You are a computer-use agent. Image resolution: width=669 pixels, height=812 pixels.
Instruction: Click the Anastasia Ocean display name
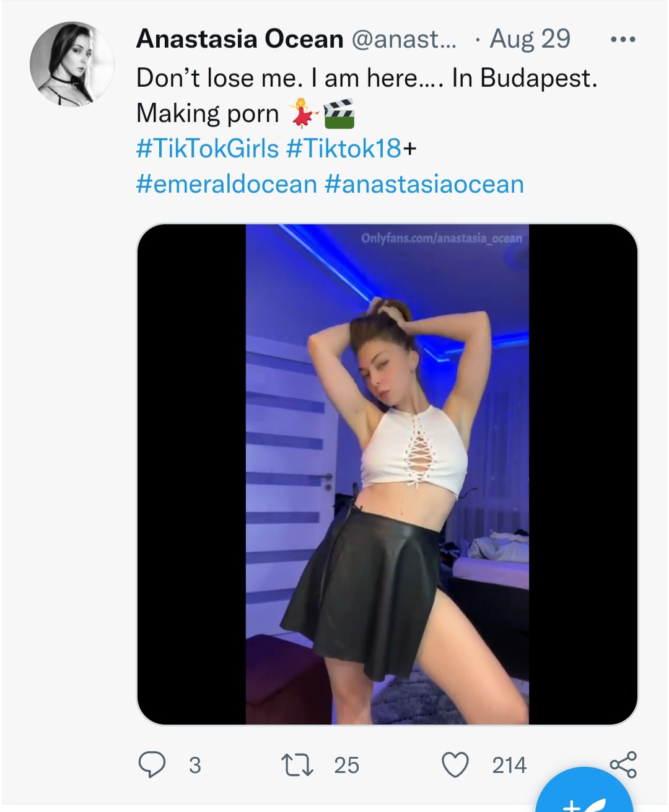click(240, 39)
